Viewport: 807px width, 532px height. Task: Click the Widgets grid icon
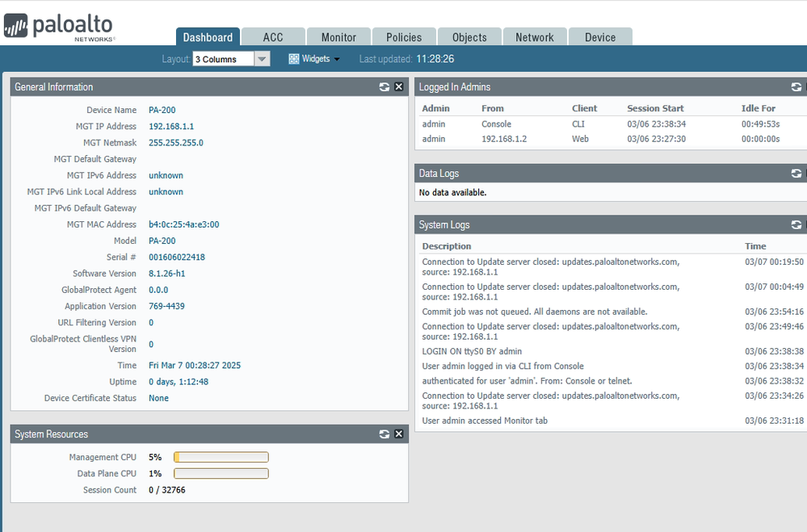[294, 59]
